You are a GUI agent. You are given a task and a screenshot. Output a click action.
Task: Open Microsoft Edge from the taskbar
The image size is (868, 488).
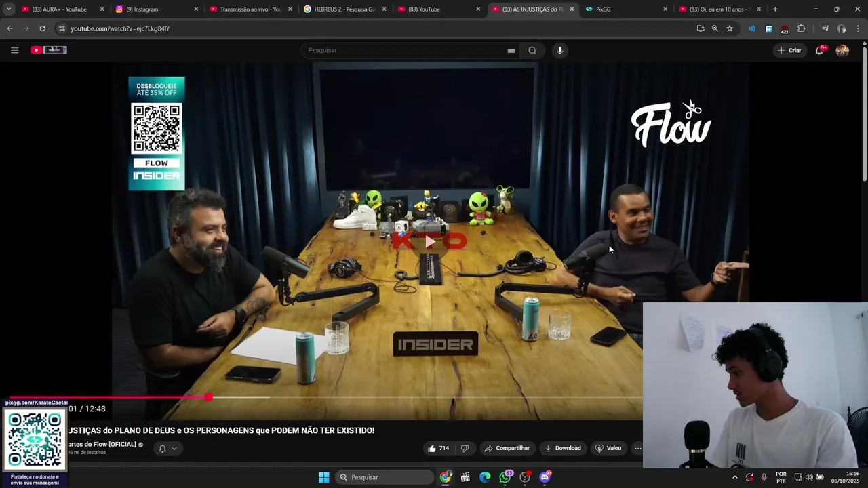(485, 477)
